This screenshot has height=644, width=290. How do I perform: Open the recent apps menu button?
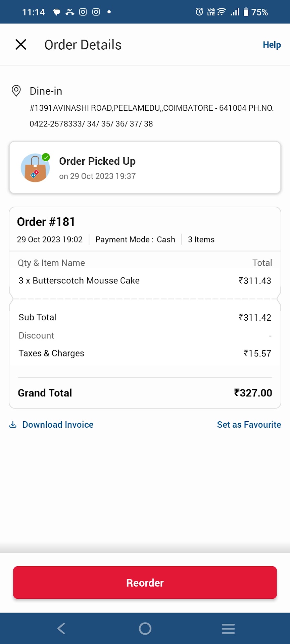pyautogui.click(x=228, y=628)
